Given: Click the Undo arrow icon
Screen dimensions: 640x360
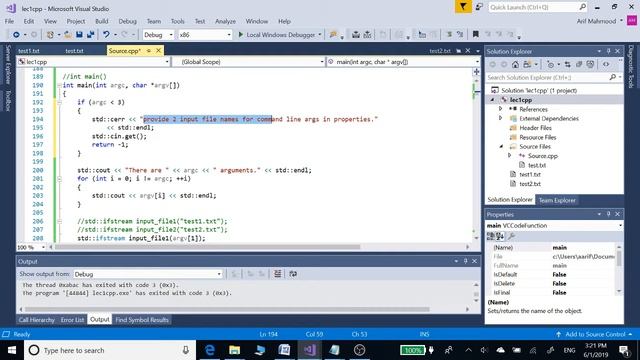Looking at the screenshot, I should [106, 35].
